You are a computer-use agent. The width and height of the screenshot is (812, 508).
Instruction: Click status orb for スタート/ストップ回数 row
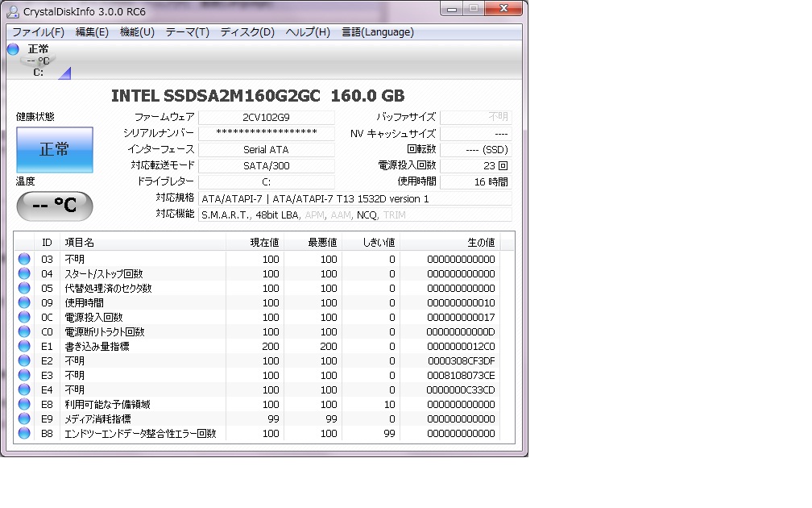click(24, 273)
